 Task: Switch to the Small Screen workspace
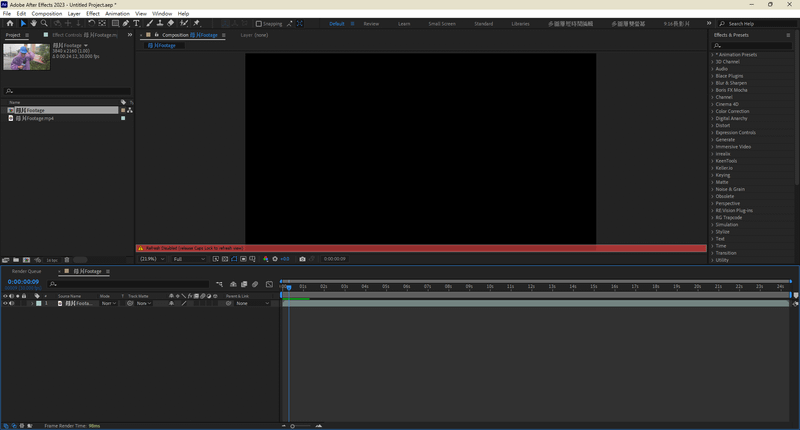pyautogui.click(x=440, y=23)
